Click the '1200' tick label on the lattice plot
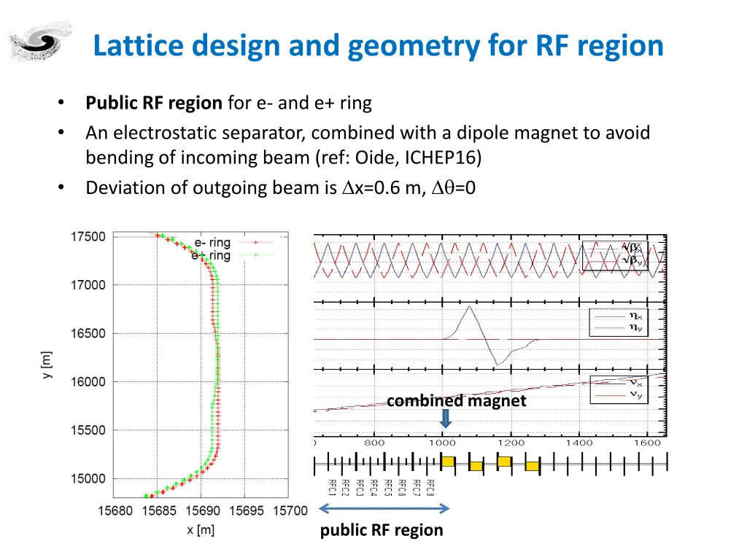Screen dimensions: 747x560 pyautogui.click(x=511, y=443)
